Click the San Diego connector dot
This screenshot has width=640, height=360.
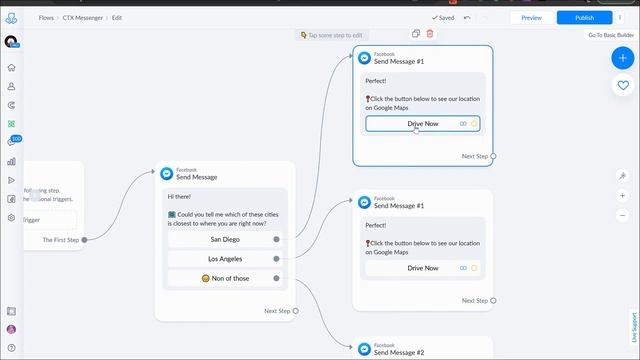click(276, 240)
